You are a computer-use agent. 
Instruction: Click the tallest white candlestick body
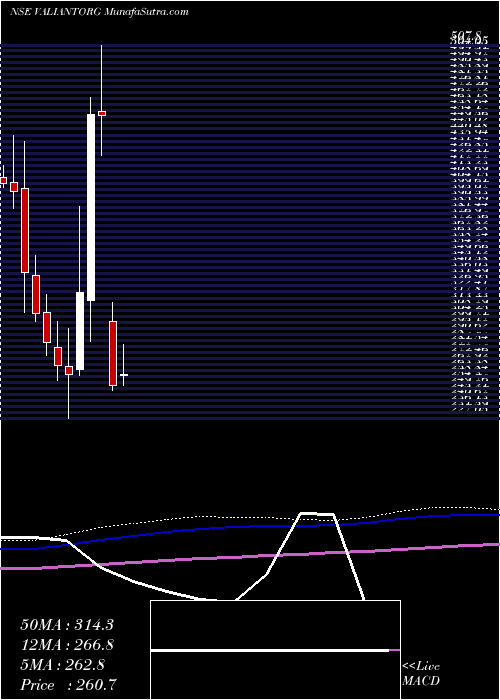pyautogui.click(x=91, y=208)
